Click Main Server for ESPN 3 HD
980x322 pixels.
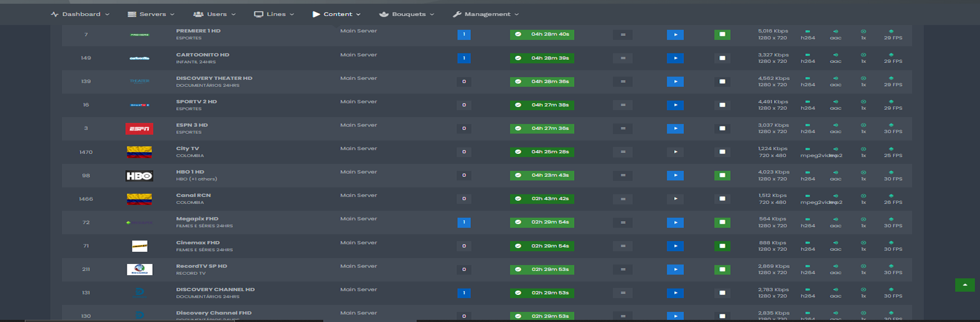(x=358, y=125)
